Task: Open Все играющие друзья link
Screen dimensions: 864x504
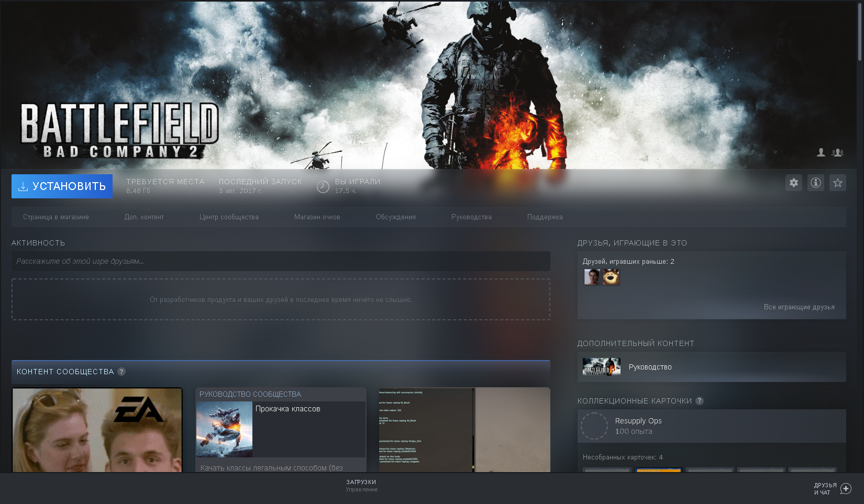Action: tap(799, 307)
